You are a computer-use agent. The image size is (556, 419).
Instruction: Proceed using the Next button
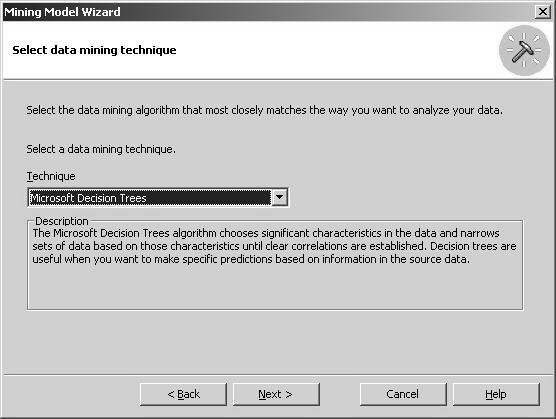pos(276,394)
